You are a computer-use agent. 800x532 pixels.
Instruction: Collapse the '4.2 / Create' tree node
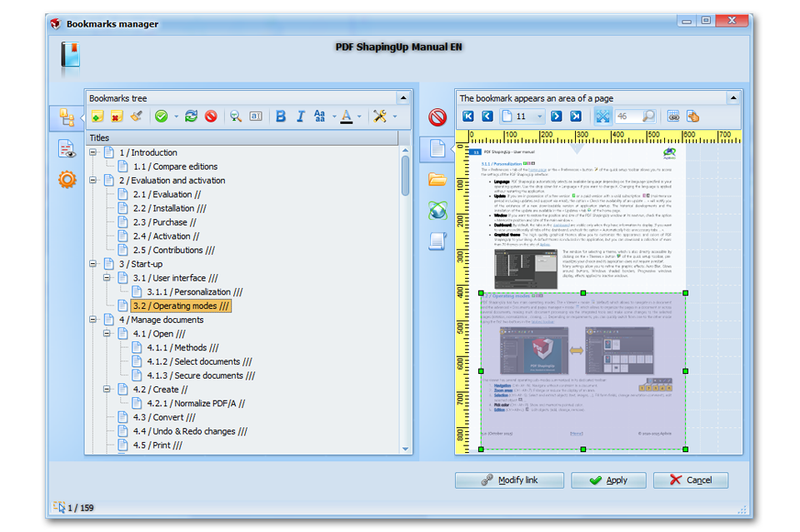pyautogui.click(x=107, y=389)
